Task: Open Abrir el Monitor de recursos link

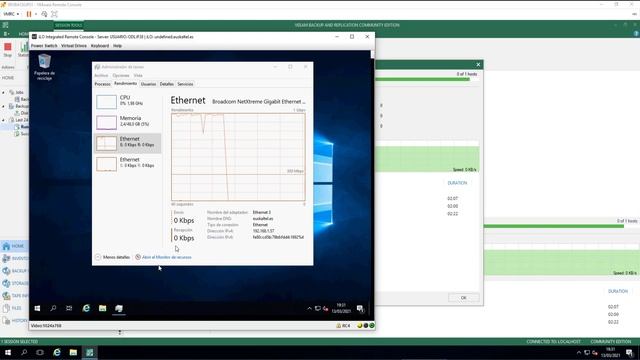Action: pos(163,258)
